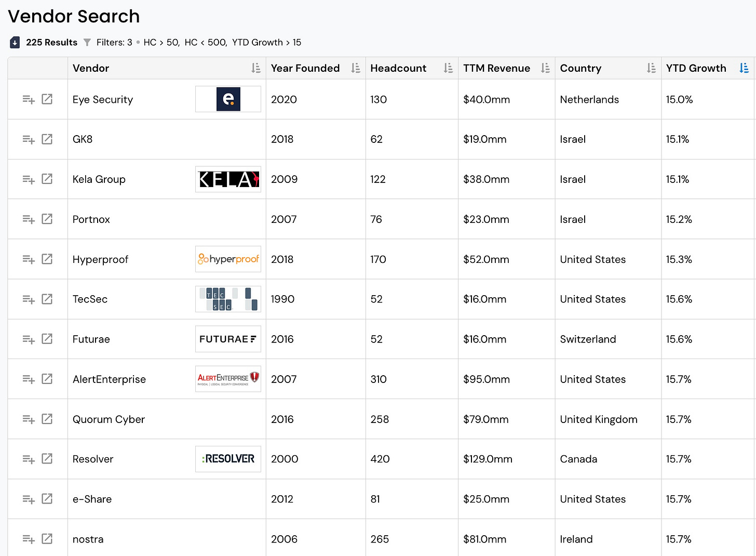Screen dimensions: 756x556
Task: Add Quorum Cyber to list
Action: coord(29,419)
